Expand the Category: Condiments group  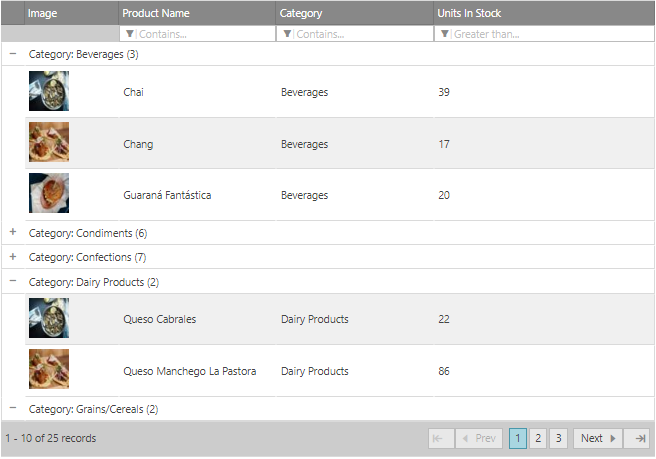[13, 232]
